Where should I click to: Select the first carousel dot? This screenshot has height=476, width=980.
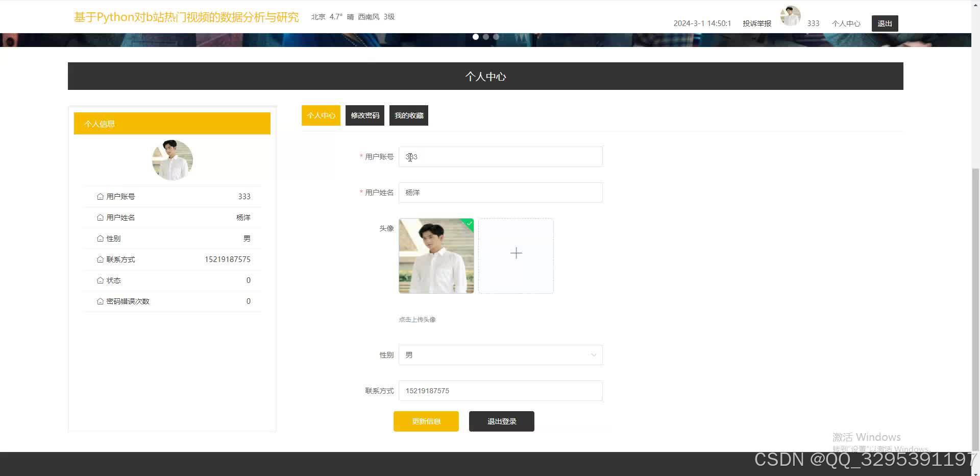coord(476,37)
